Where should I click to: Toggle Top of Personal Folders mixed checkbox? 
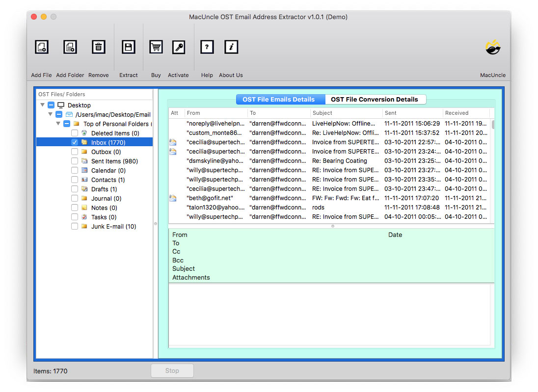(x=67, y=124)
